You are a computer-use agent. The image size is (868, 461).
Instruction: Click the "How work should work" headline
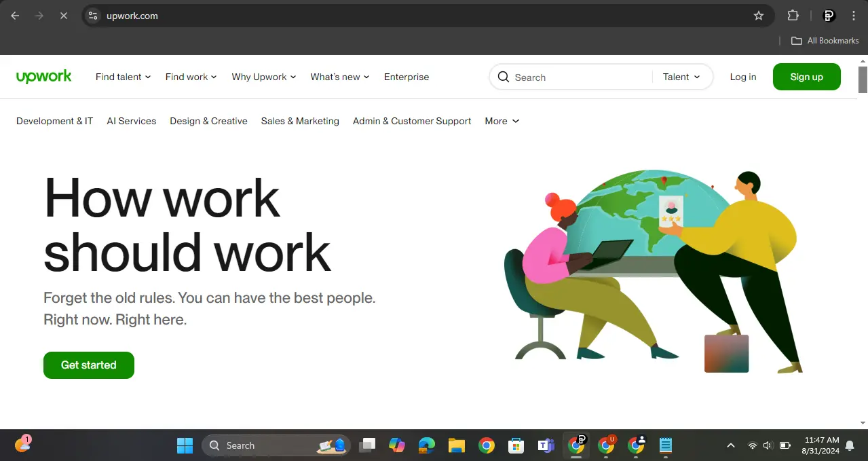[x=187, y=224]
